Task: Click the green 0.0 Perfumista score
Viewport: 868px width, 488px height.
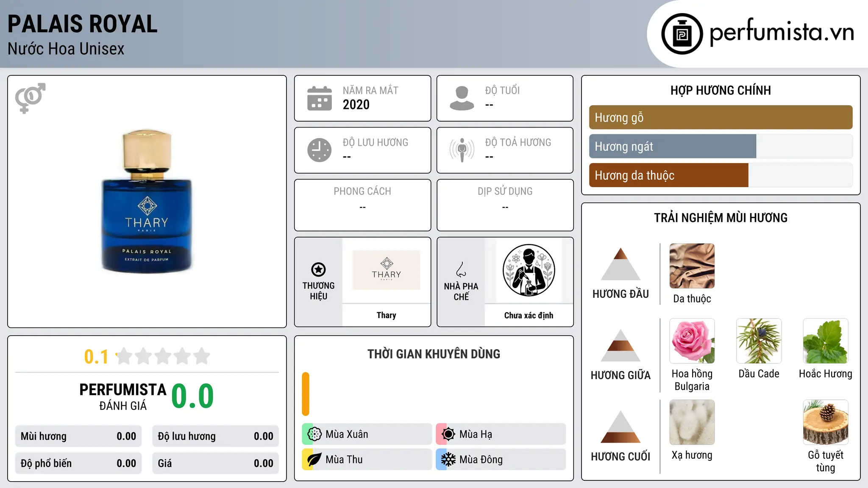Action: pyautogui.click(x=193, y=396)
